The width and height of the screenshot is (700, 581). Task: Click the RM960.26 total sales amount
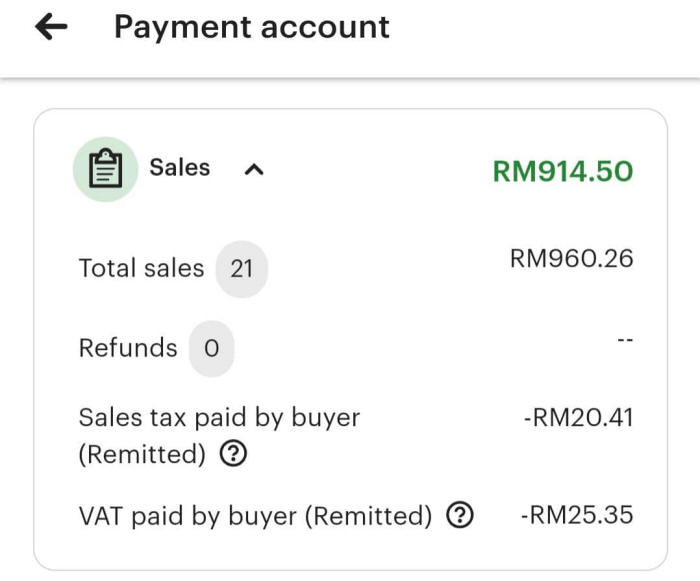[571, 259]
